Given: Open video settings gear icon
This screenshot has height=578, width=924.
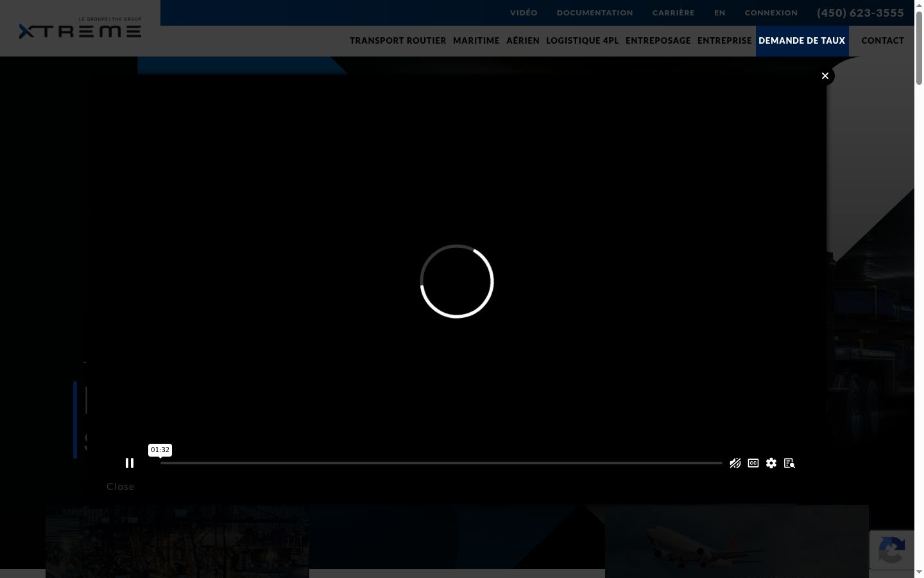Looking at the screenshot, I should click(771, 463).
